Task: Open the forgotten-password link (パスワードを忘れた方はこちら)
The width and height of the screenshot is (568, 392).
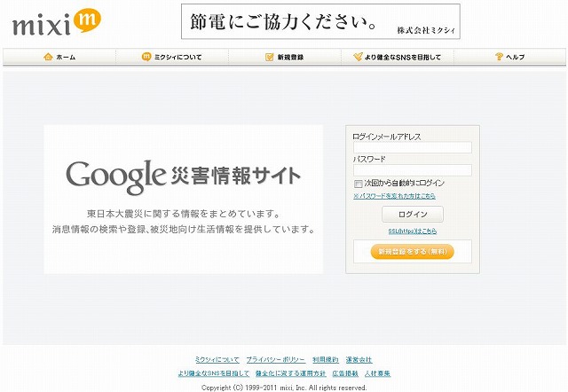Action: (394, 196)
